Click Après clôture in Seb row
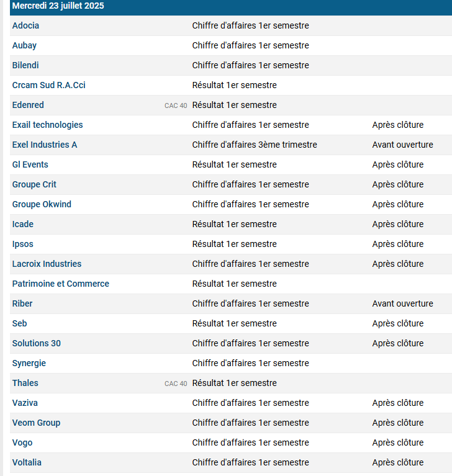Viewport: 452px width, 476px height. (398, 323)
